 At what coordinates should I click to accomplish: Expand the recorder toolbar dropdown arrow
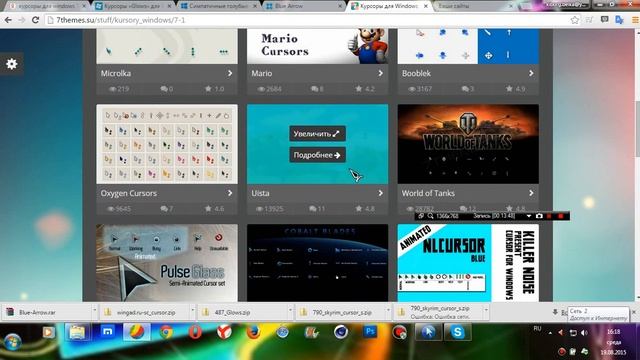pos(529,216)
